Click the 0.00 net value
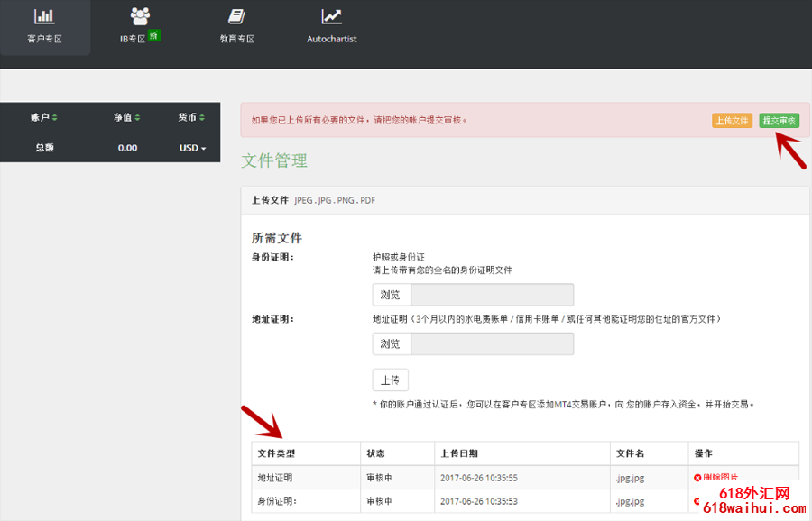The image size is (812, 521). coord(127,148)
